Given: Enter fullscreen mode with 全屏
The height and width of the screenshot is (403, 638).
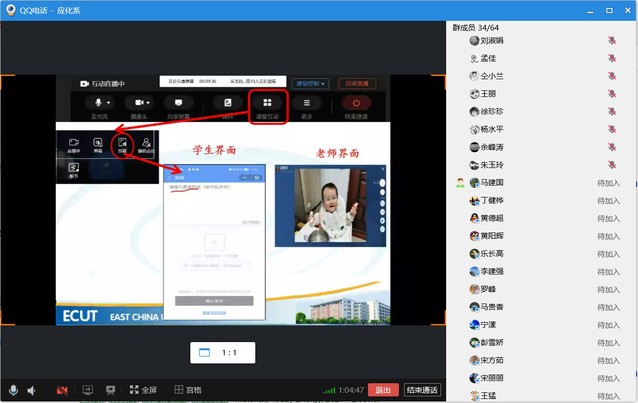Looking at the screenshot, I should coord(142,390).
